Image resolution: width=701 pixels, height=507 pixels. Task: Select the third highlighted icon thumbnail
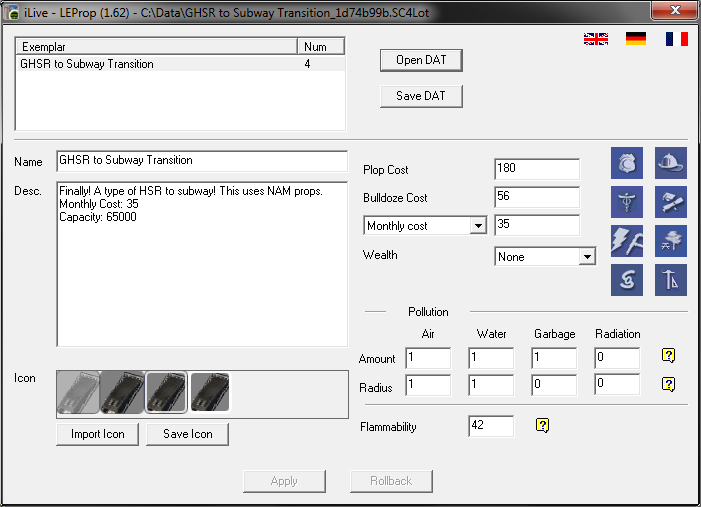(x=166, y=392)
